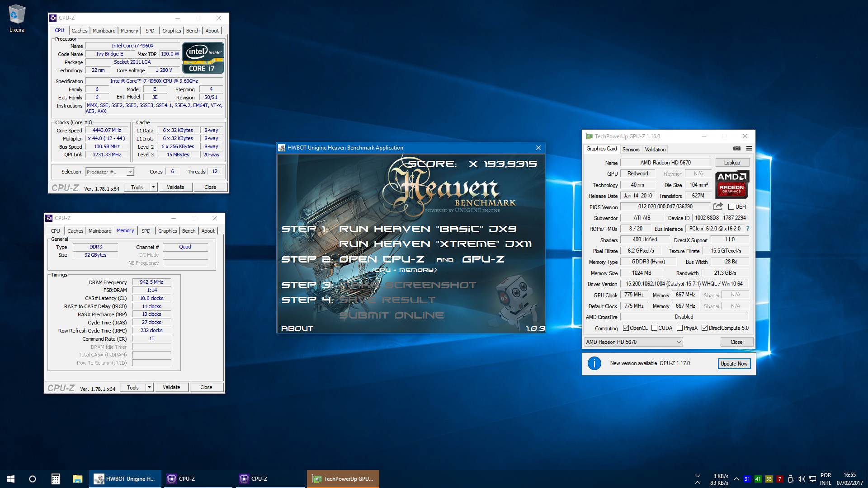Viewport: 868px width, 488px height.
Task: Expand the Tools dropdown arrow in top CPU-Z window
Action: click(153, 187)
